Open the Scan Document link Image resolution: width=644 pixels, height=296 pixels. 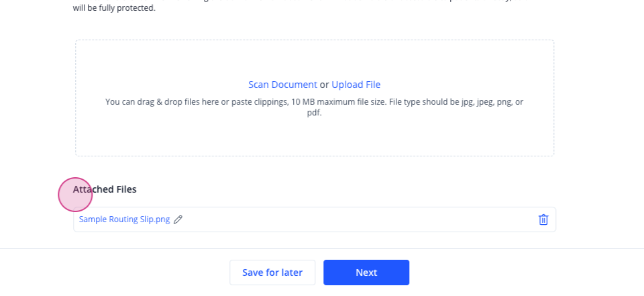coord(282,85)
